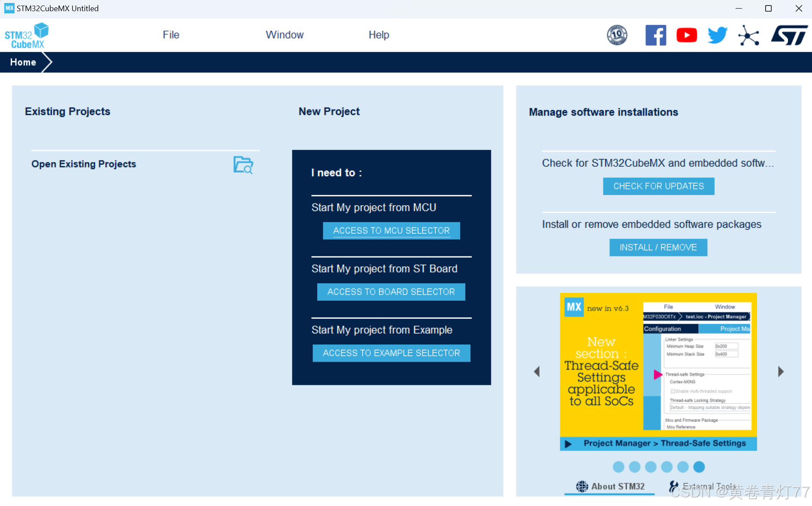Viewport: 812px width, 506px height.
Task: Open the Help menu
Action: point(379,35)
